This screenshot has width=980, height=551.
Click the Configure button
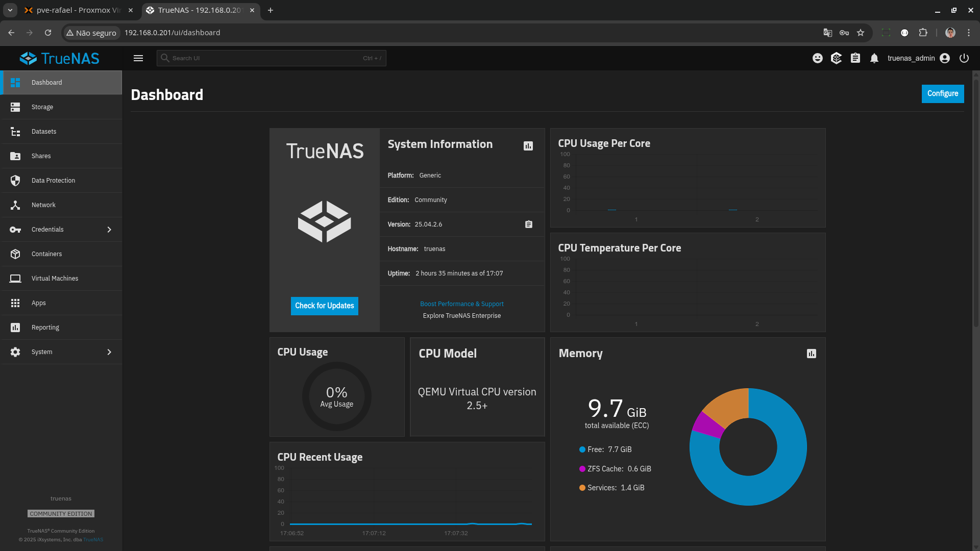click(x=943, y=94)
